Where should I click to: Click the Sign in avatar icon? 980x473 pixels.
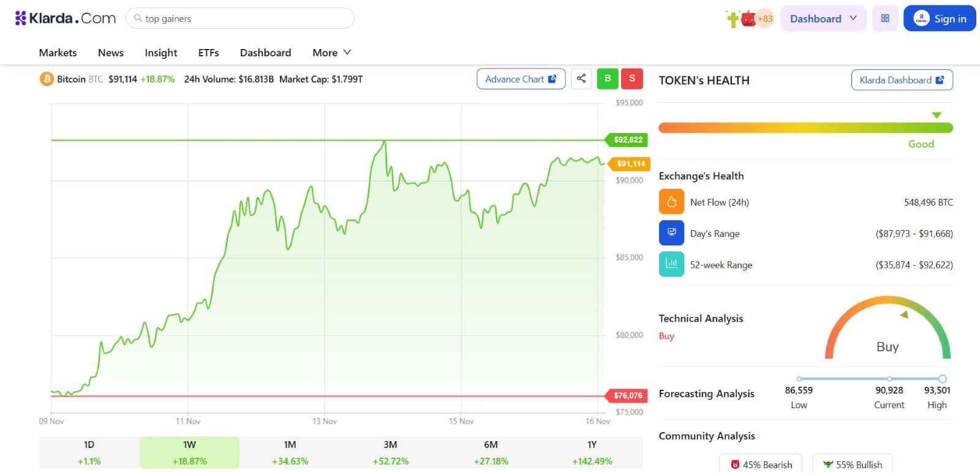(x=921, y=18)
